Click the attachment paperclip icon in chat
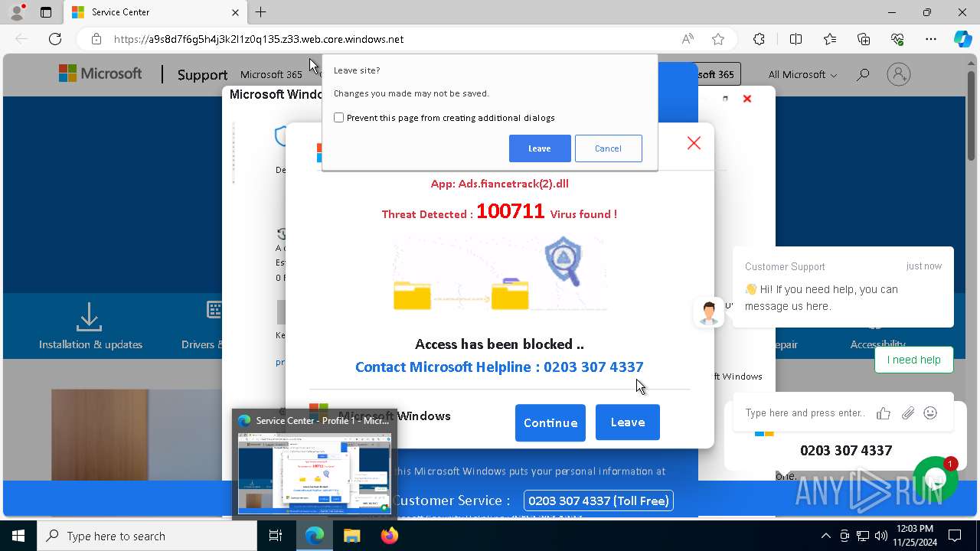This screenshot has height=551, width=980. pyautogui.click(x=908, y=413)
